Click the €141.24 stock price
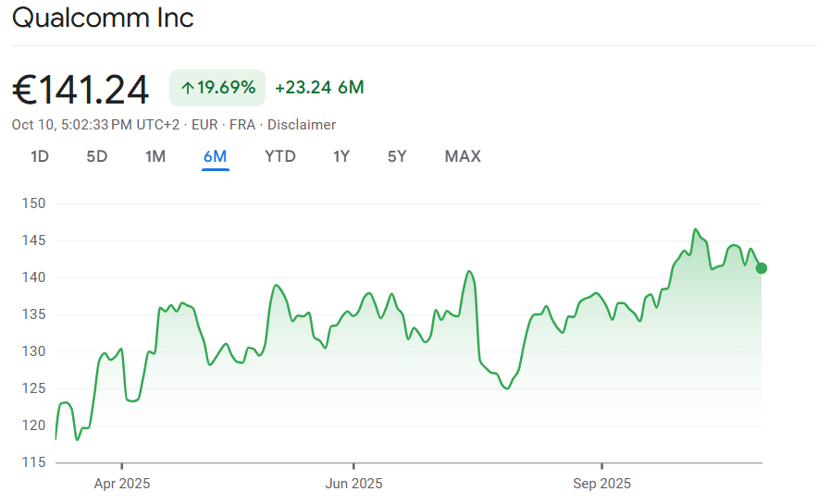817x504 pixels. [80, 90]
